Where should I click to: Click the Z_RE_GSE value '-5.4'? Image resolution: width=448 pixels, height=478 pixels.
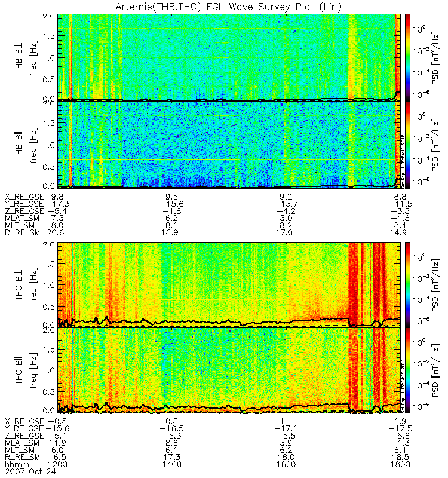click(x=57, y=211)
